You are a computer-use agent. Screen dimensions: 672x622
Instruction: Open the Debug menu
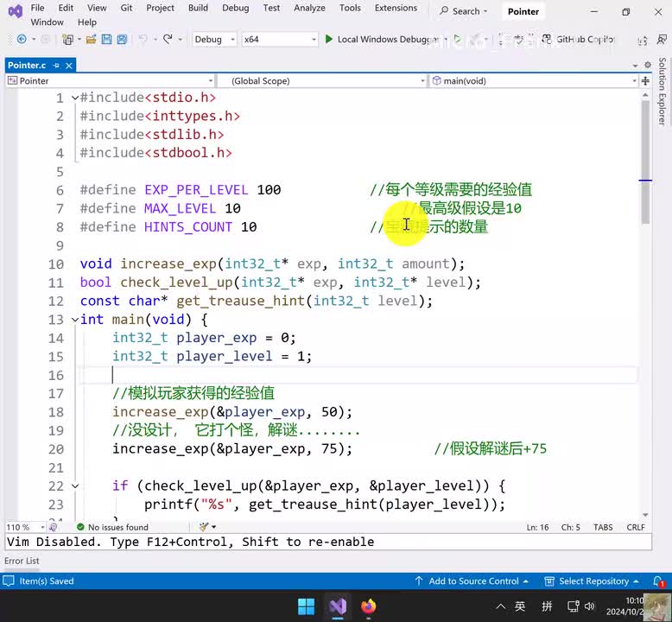235,8
